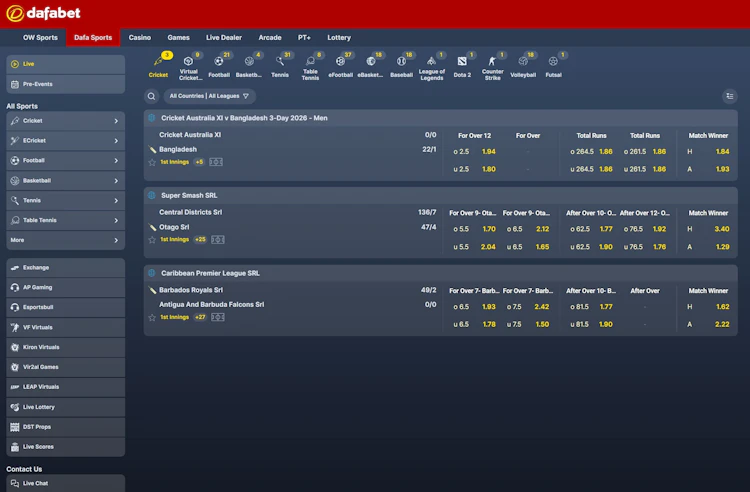Select the Counter Strike icon
Screen dimensions: 750x492
(493, 66)
